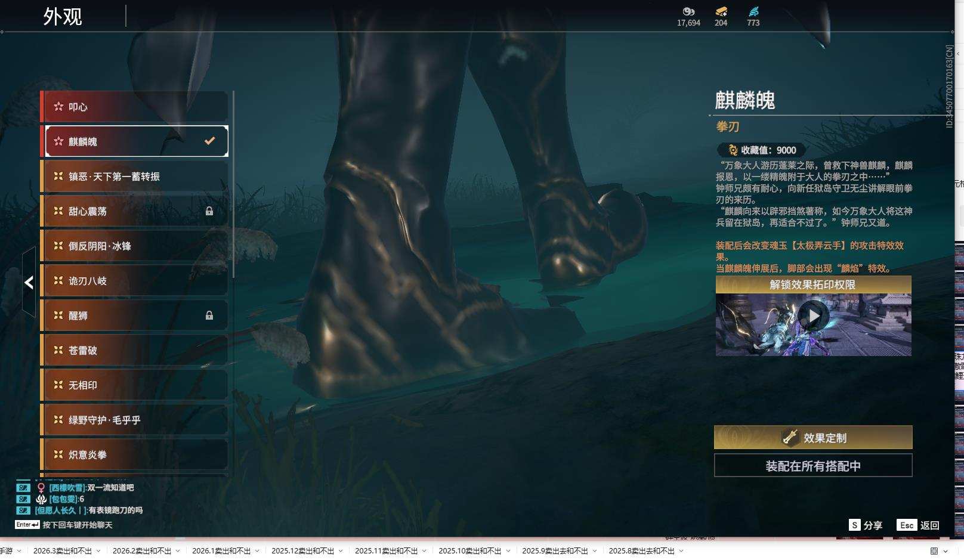
Task: Open 效果定制 effect customization
Action: pos(813,438)
